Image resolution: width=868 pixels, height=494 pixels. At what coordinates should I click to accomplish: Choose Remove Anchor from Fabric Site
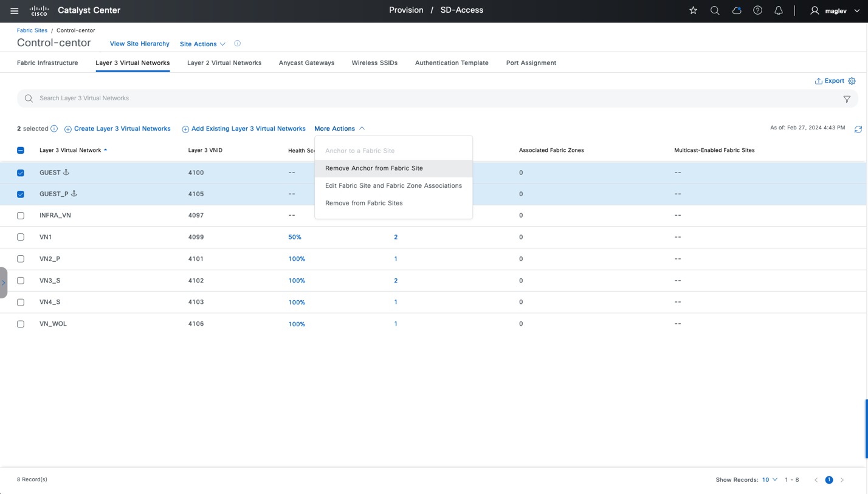pos(374,168)
